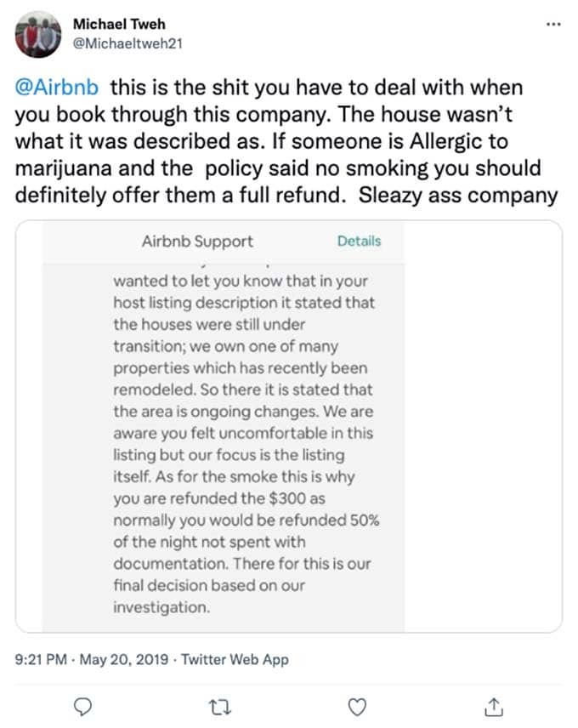Image resolution: width=578 pixels, height=728 pixels.
Task: Click the Twitter Web App source label
Action: [235, 659]
